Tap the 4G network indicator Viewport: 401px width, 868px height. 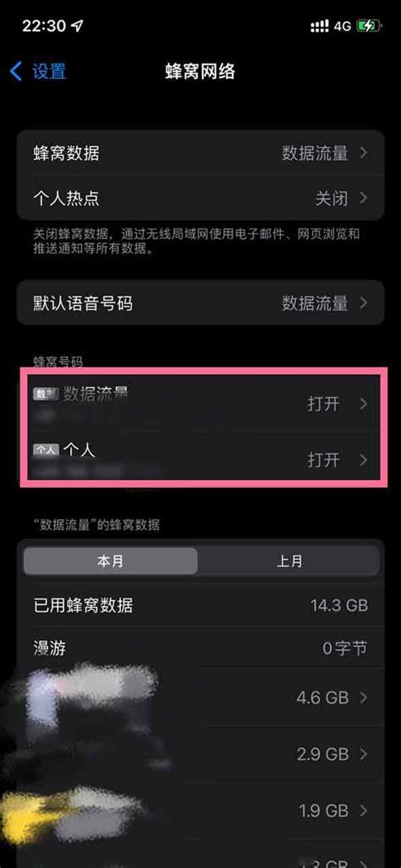coord(343,26)
